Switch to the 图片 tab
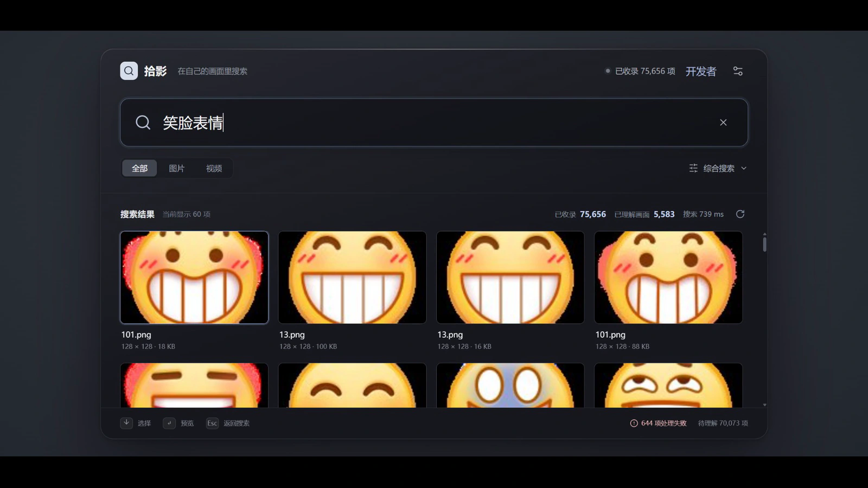Viewport: 868px width, 488px height. pos(176,168)
